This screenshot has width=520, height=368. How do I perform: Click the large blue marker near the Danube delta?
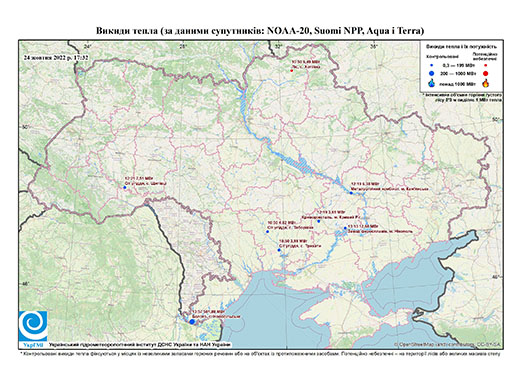point(192,322)
